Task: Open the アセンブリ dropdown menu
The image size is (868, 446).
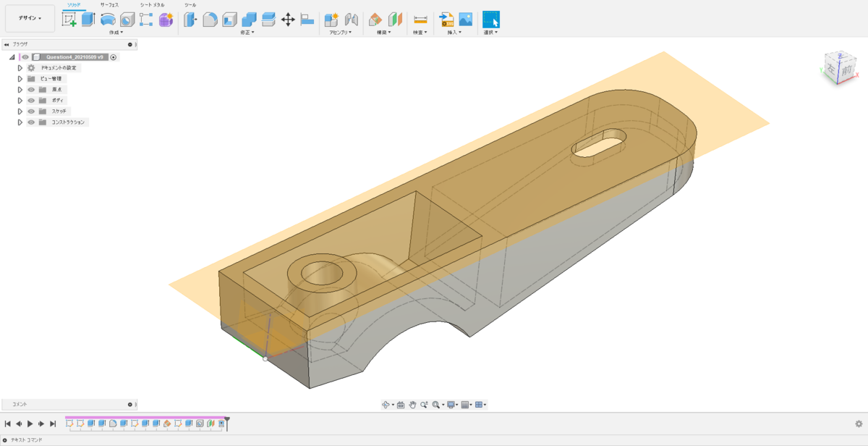Action: (341, 33)
